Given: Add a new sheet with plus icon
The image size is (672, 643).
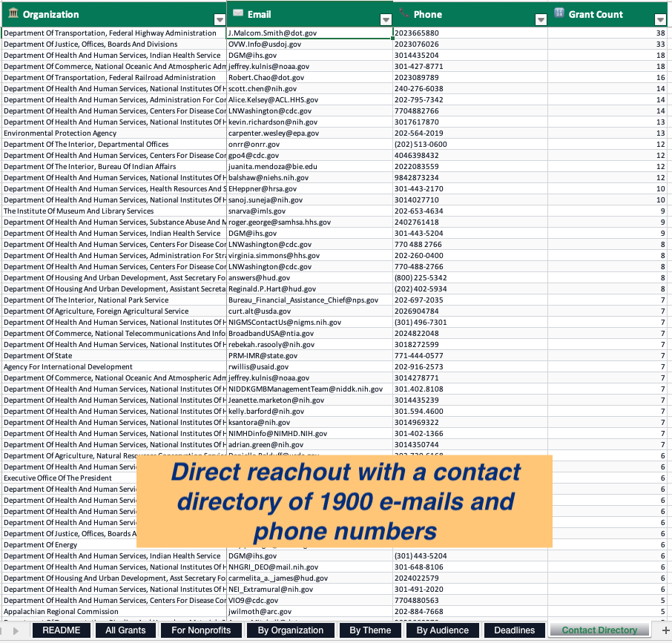Looking at the screenshot, I should pos(665,630).
